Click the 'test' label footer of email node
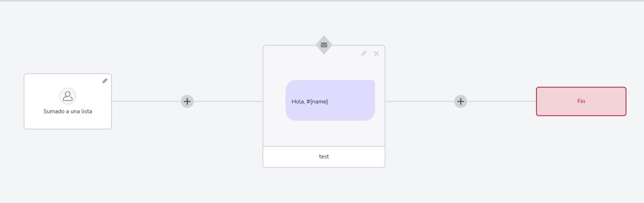The height and width of the screenshot is (203, 644). 324,157
